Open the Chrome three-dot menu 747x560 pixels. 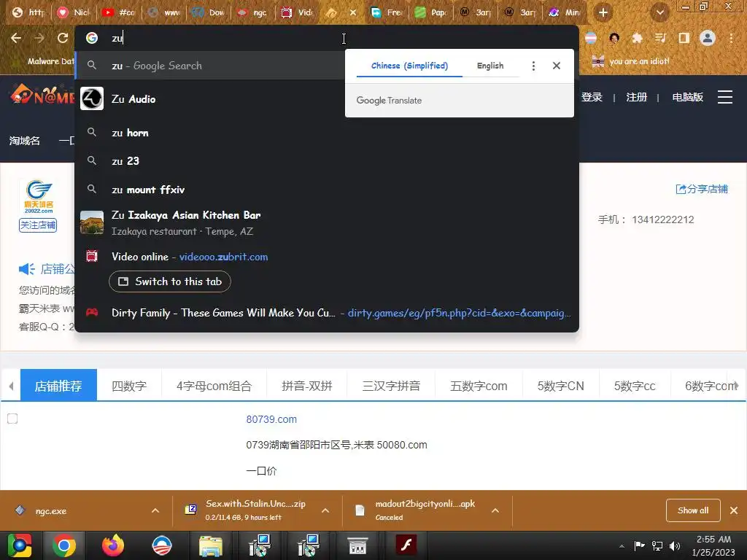[x=731, y=38]
